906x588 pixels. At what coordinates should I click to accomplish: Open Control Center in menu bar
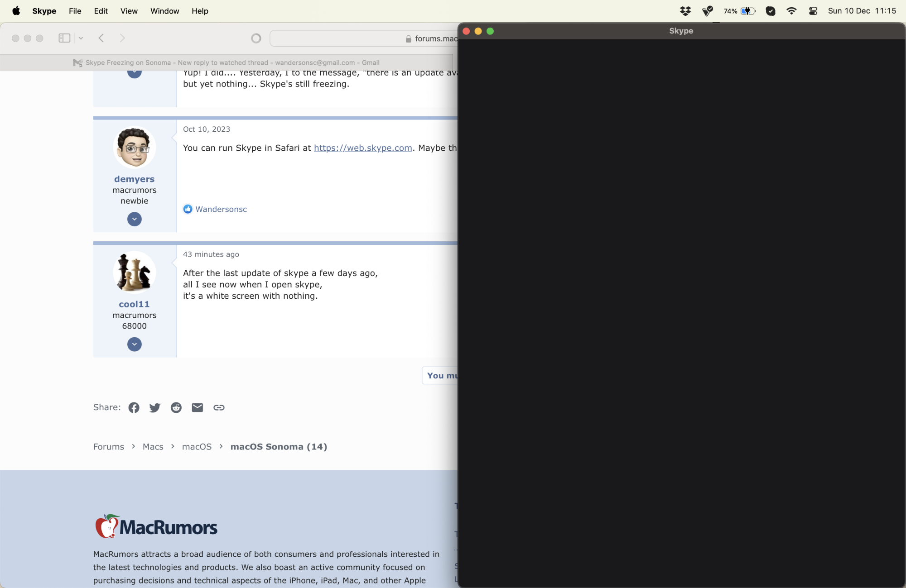click(x=813, y=11)
